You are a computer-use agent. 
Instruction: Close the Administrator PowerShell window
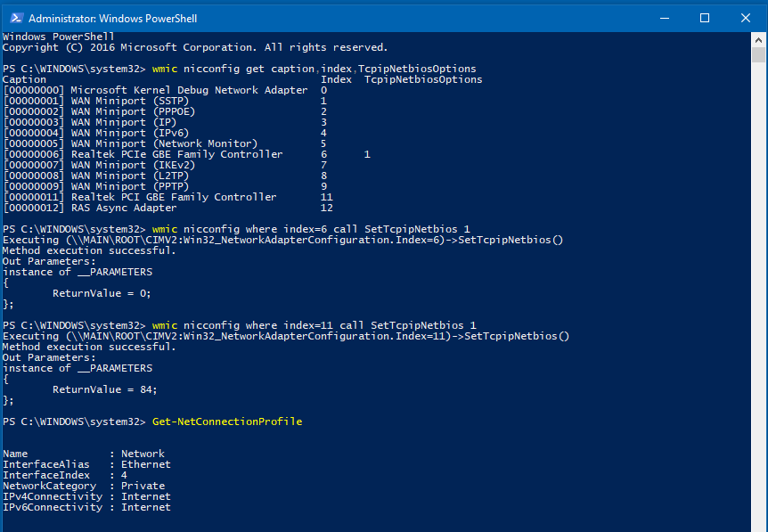click(x=745, y=18)
